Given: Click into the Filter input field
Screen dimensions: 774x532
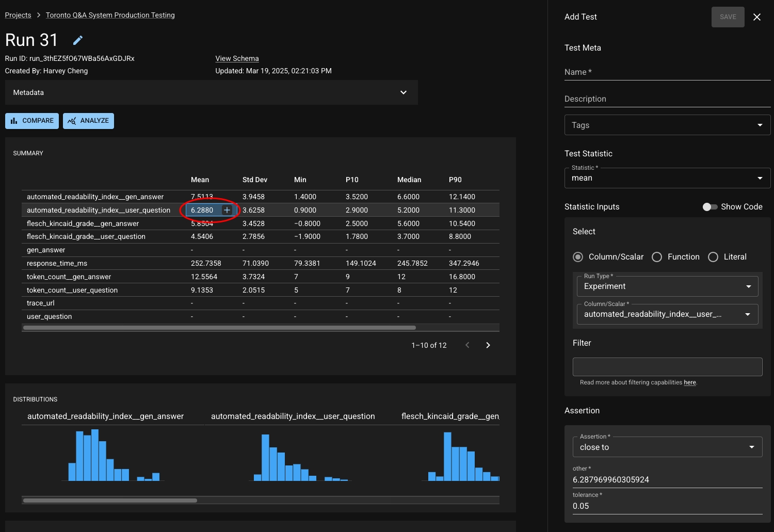Looking at the screenshot, I should (x=667, y=367).
